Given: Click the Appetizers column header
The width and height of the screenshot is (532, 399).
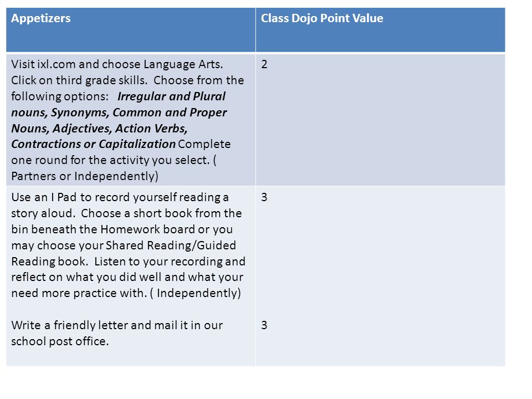Looking at the screenshot, I should tap(131, 30).
